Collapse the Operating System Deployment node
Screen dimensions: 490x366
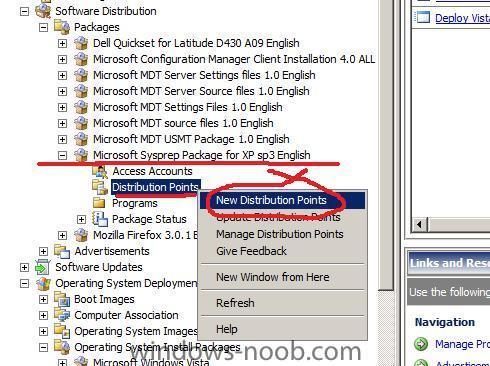point(24,284)
